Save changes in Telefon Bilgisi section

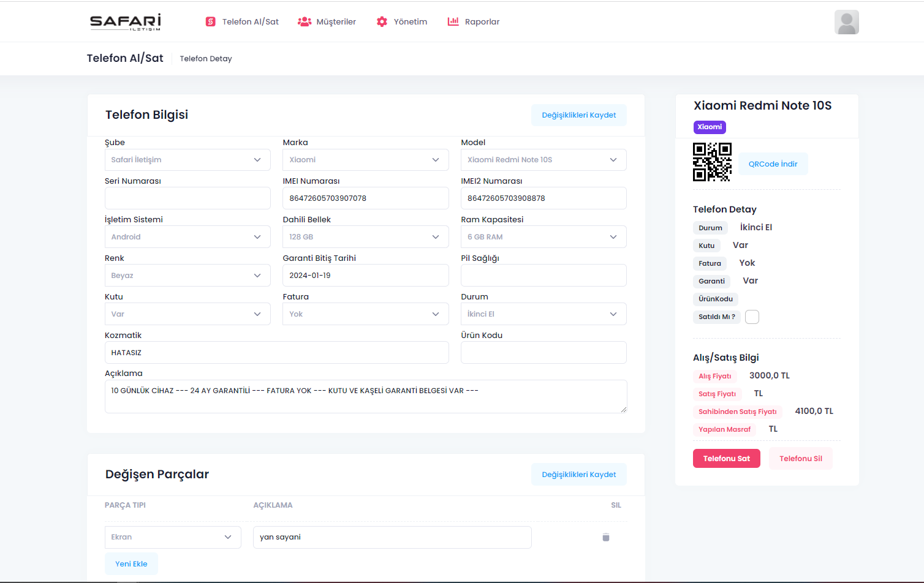click(579, 115)
